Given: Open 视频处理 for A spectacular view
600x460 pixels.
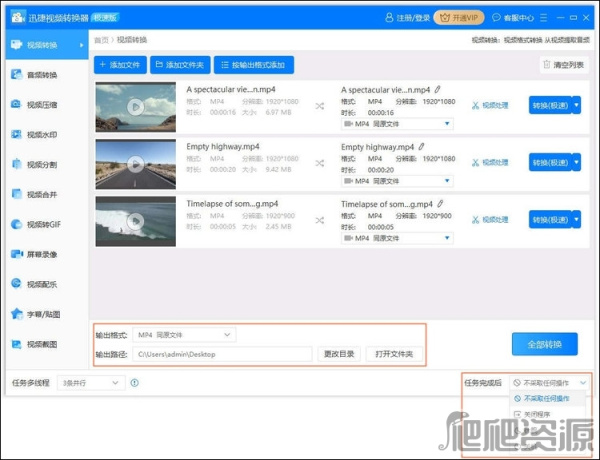Looking at the screenshot, I should point(490,105).
